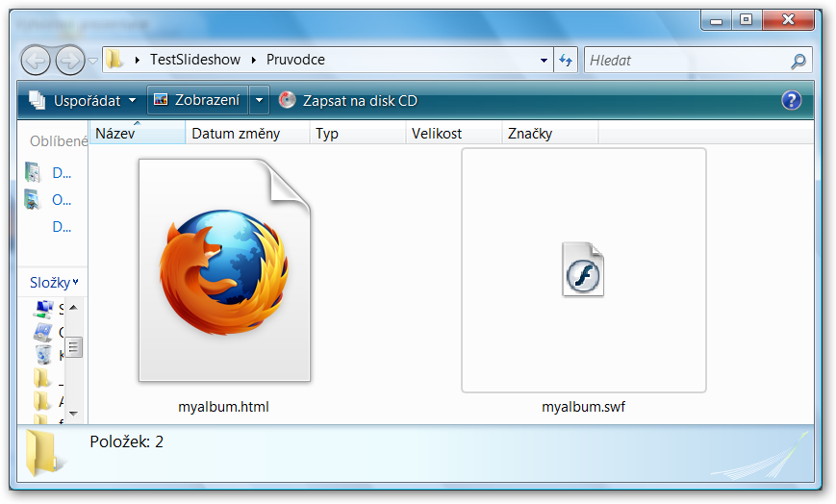Open the O... favorite link
Viewport: 836px width, 504px height.
pyautogui.click(x=62, y=200)
